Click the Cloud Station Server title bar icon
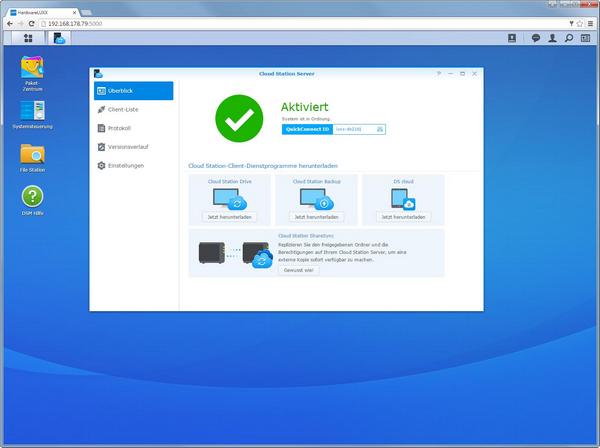Image resolution: width=600 pixels, height=448 pixels. pyautogui.click(x=98, y=73)
